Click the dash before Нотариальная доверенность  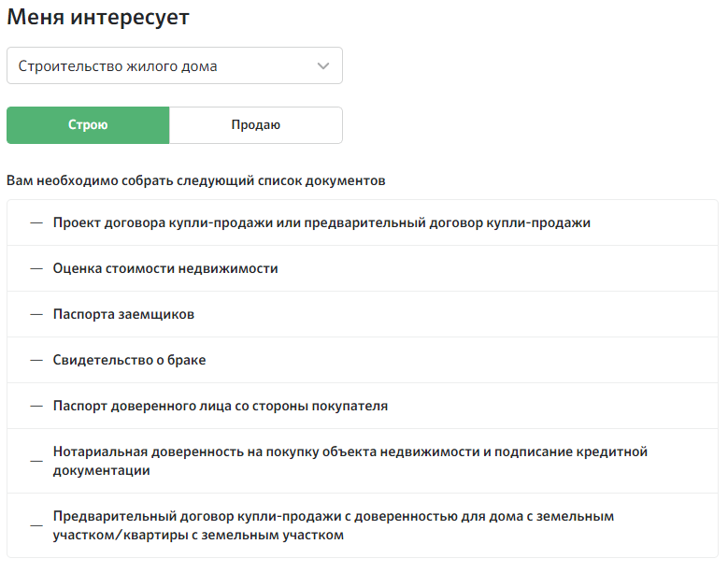coord(36,461)
